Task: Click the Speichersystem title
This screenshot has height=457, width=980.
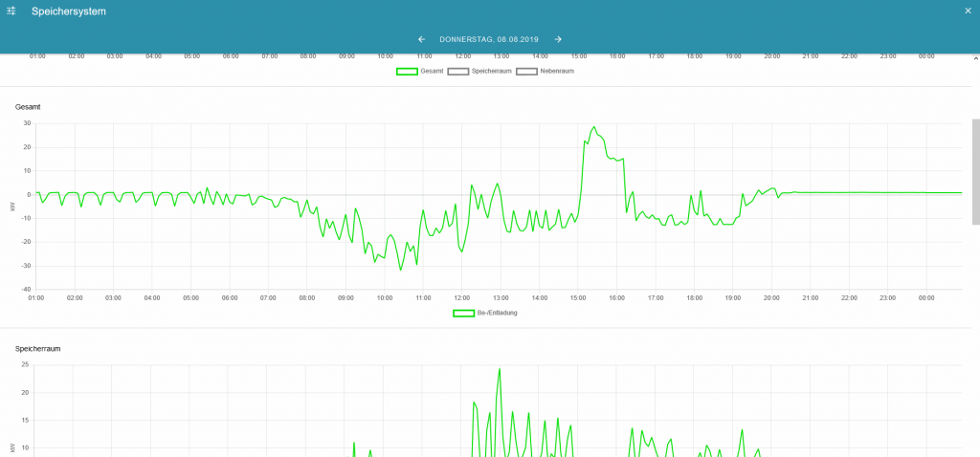Action: (x=69, y=11)
